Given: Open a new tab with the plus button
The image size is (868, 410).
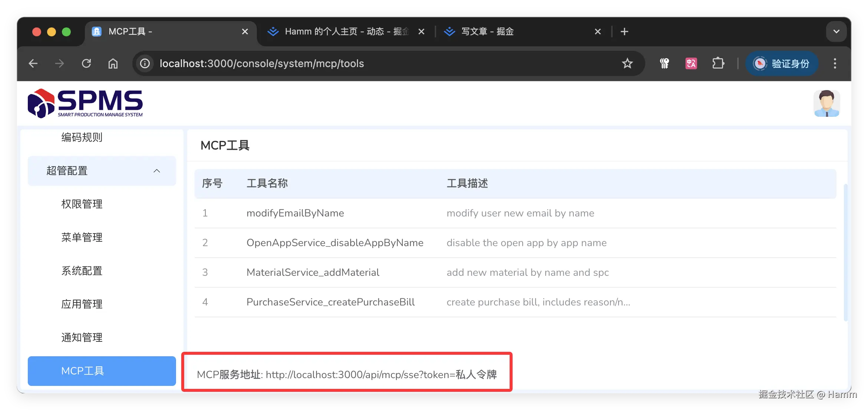Looking at the screenshot, I should point(625,32).
